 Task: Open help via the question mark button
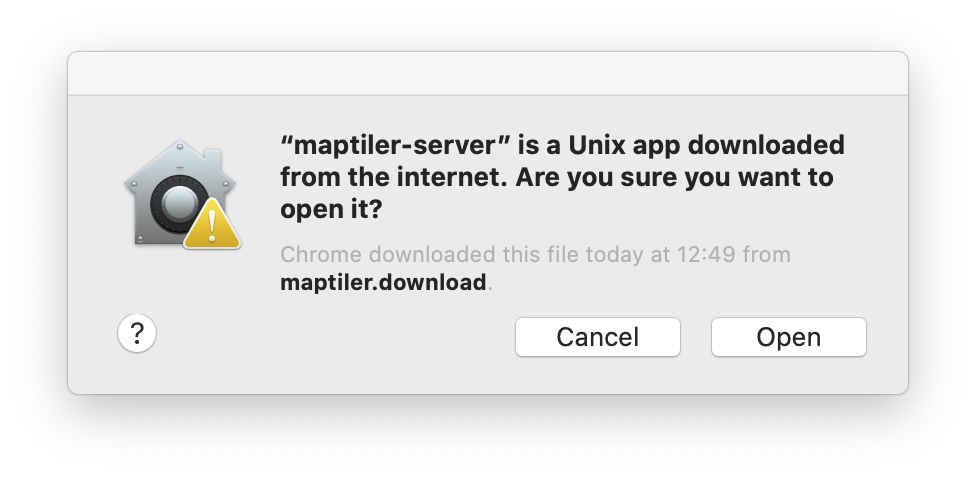pyautogui.click(x=137, y=334)
